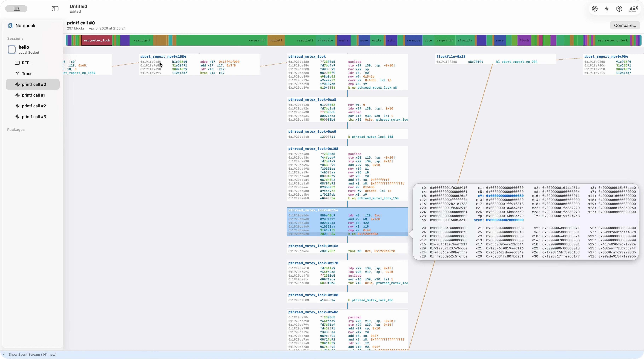Click the collaboration people icon

click(633, 9)
